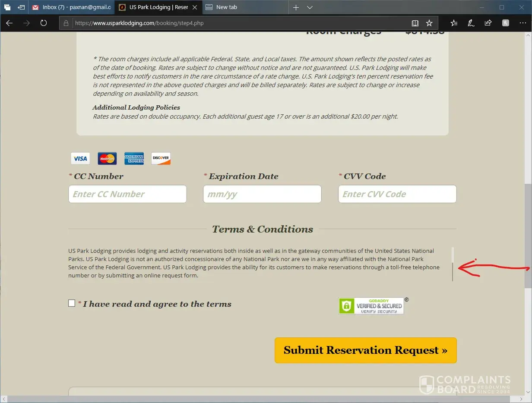Focus the Enter CC Number field
532x403 pixels.
[x=127, y=194]
